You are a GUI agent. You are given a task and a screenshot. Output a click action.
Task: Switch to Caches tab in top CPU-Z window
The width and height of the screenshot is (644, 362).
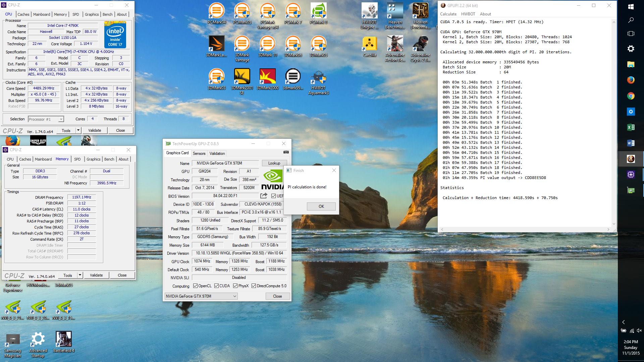coord(23,14)
